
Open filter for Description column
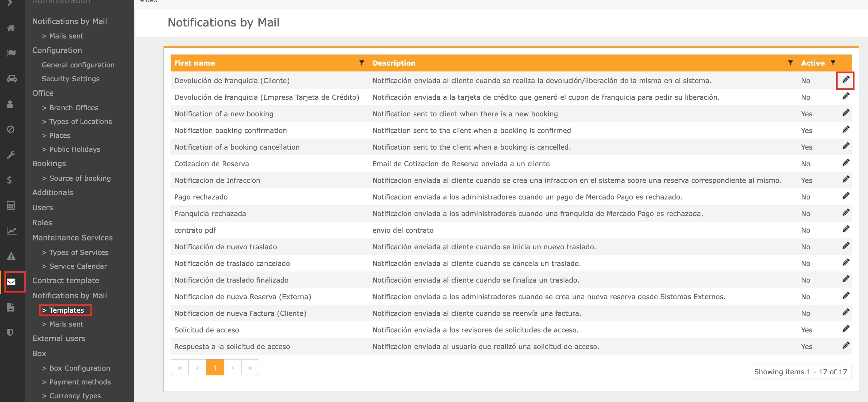tap(790, 63)
